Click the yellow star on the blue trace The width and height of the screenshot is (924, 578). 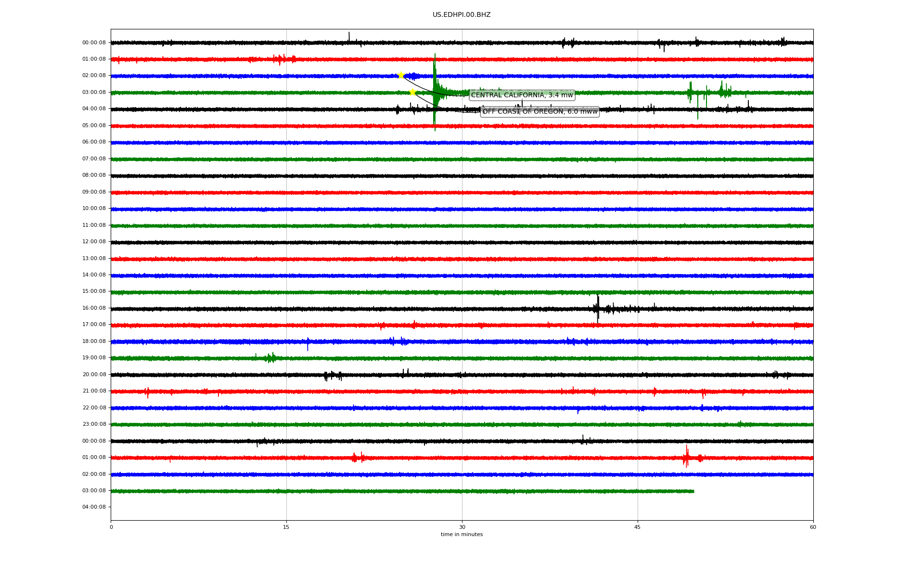(x=401, y=75)
